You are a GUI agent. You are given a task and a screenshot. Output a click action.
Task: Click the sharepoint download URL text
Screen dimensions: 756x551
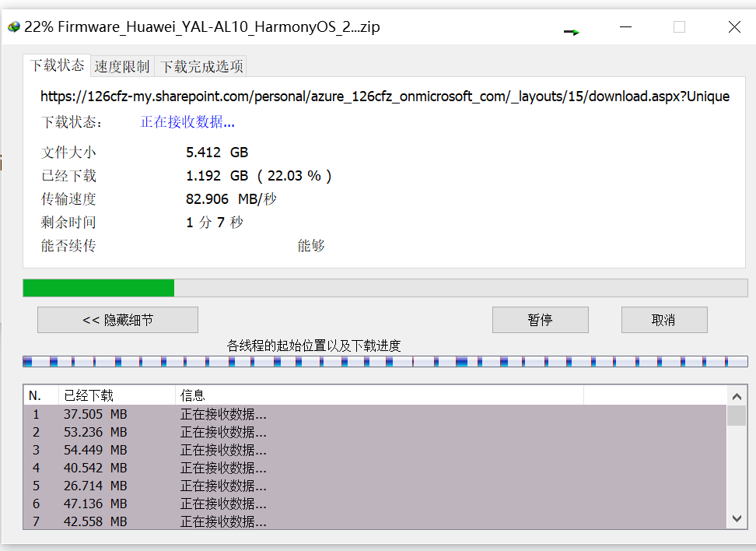[385, 97]
